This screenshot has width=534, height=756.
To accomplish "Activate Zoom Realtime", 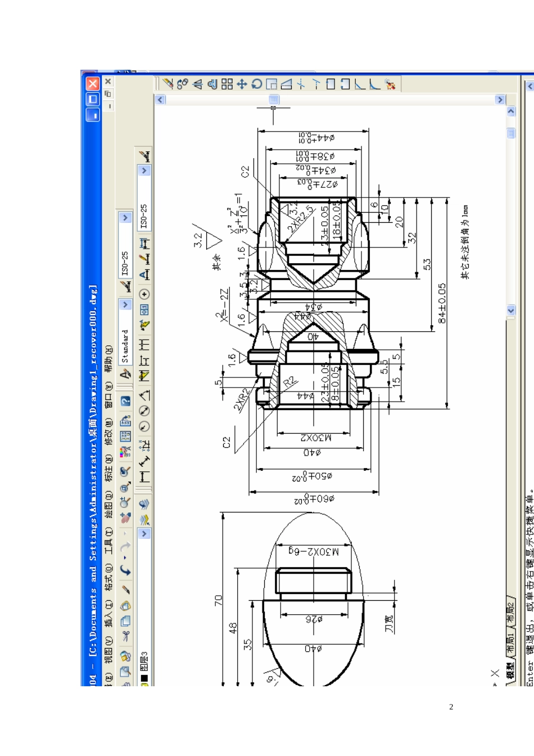I will click(125, 502).
